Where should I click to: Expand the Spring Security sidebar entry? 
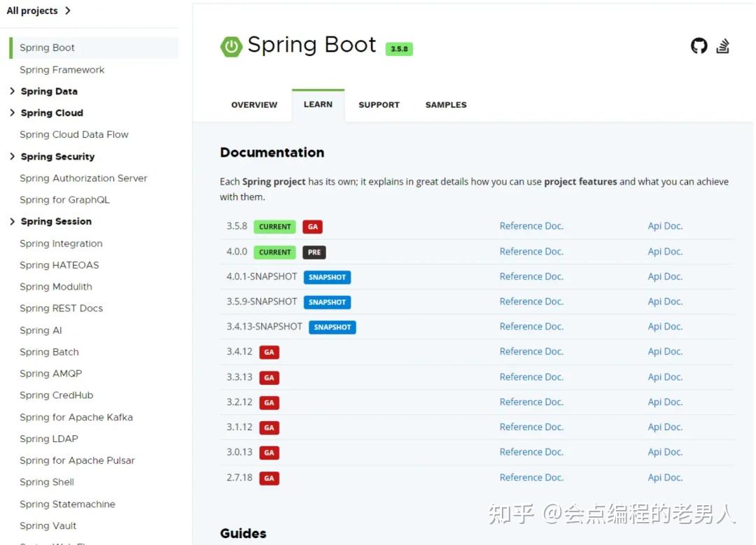pos(11,156)
